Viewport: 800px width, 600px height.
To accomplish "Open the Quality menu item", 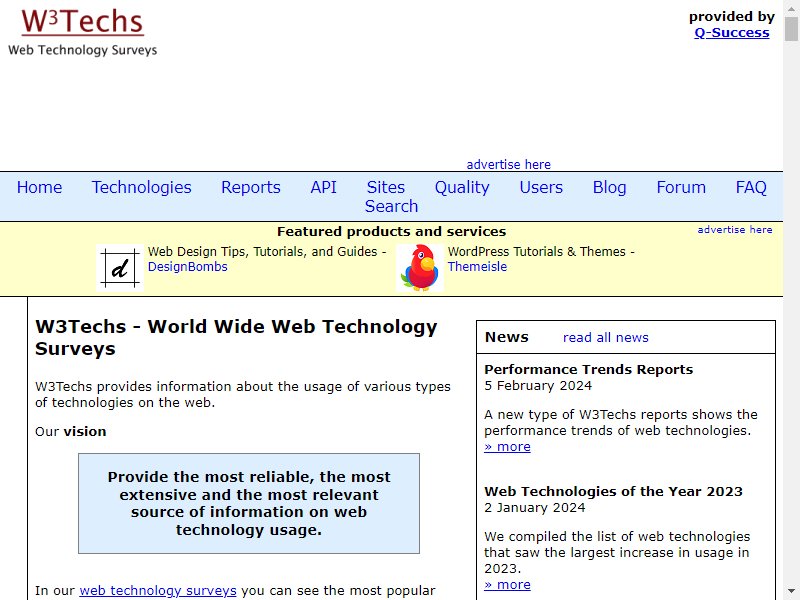I will 462,187.
